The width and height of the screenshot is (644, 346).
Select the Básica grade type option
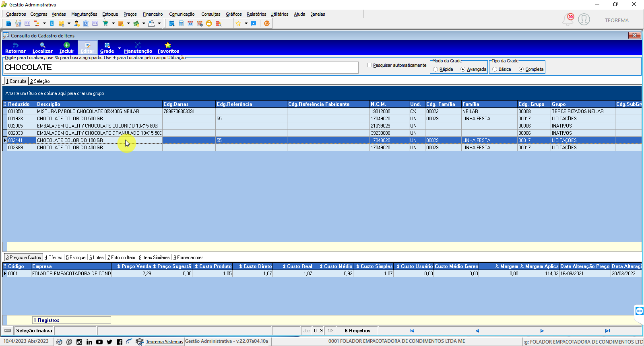pos(495,69)
